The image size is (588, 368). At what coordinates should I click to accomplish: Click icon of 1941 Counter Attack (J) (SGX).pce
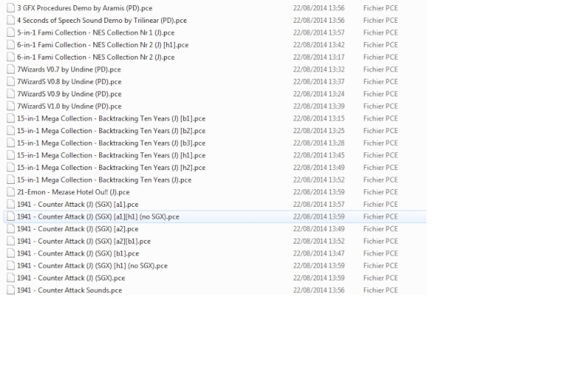click(x=11, y=278)
